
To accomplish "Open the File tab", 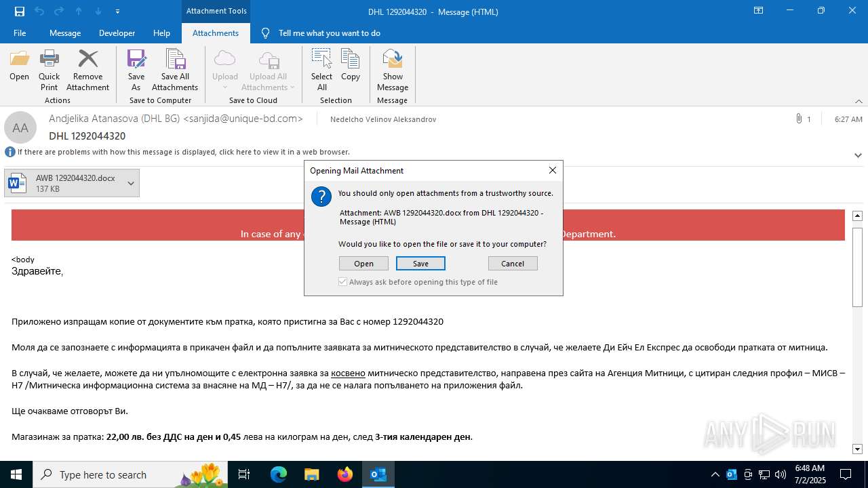I will pos(20,33).
